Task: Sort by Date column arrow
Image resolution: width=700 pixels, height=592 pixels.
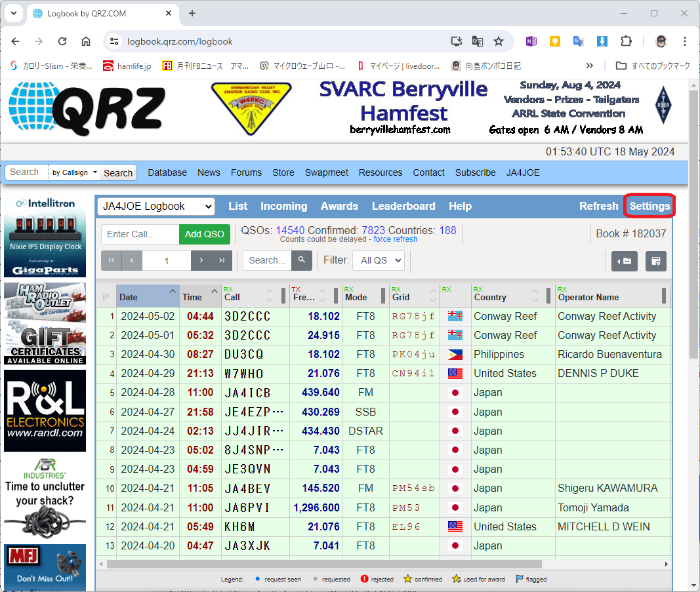Action: click(173, 291)
